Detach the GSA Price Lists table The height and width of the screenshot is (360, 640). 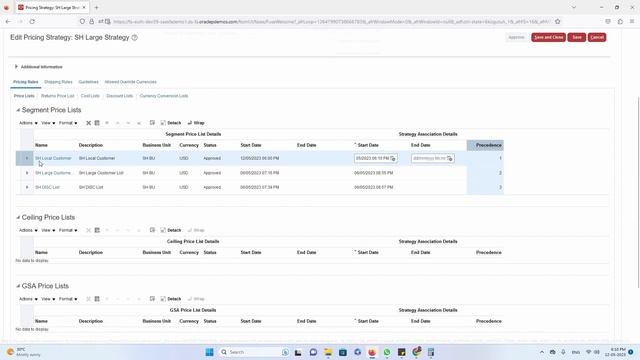pos(171,299)
